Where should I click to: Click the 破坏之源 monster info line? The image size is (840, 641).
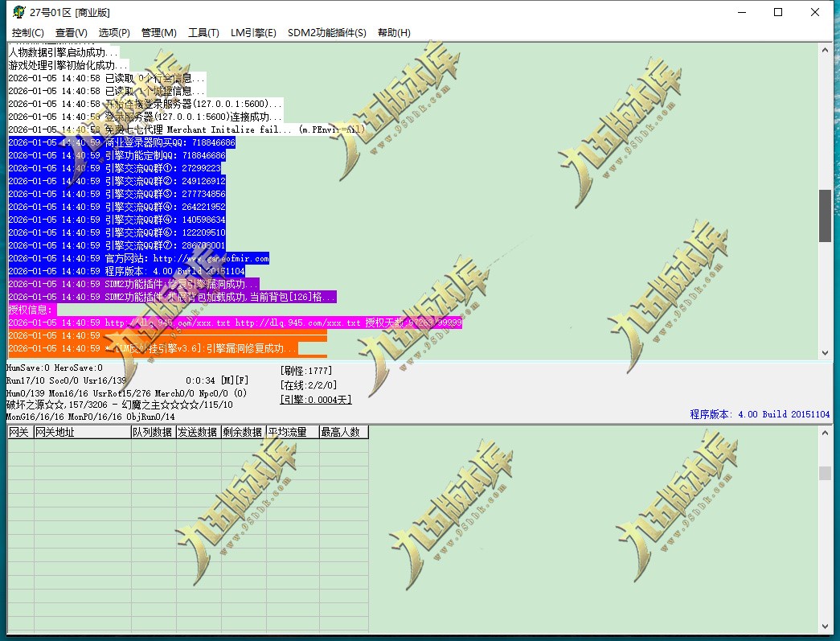(x=120, y=405)
